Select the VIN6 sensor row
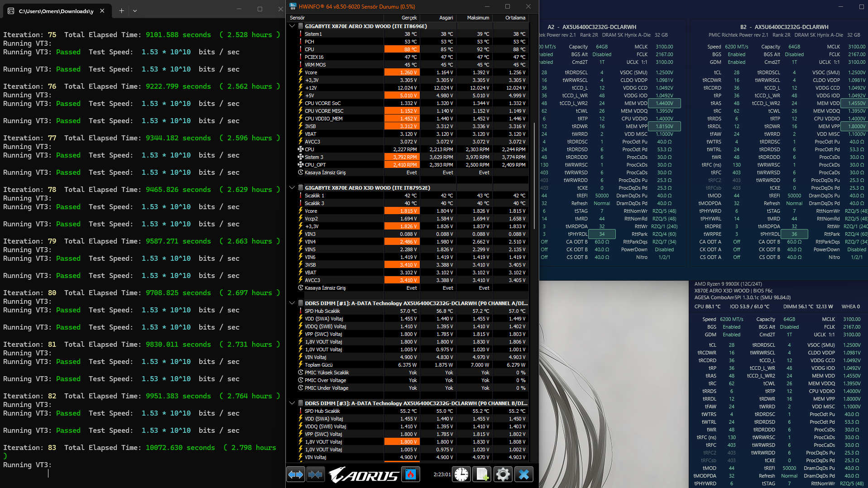The image size is (868, 488). coord(408,257)
